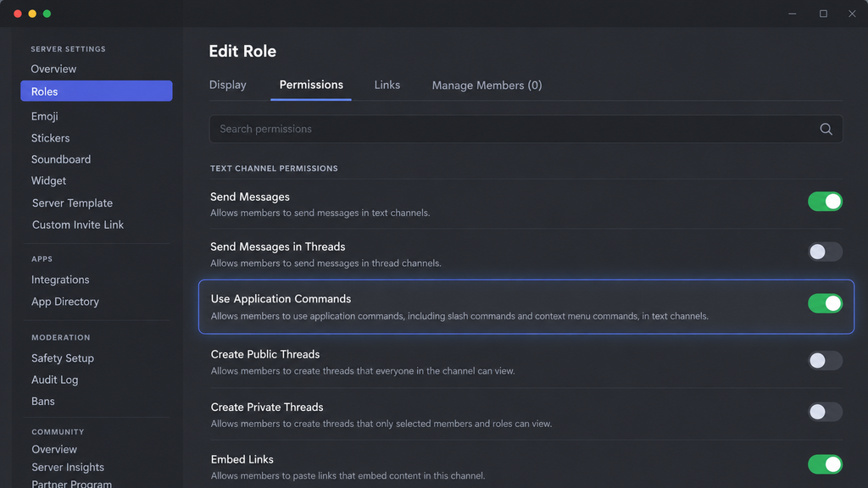The height and width of the screenshot is (488, 868).
Task: Select Roles in the sidebar
Action: coord(97,91)
